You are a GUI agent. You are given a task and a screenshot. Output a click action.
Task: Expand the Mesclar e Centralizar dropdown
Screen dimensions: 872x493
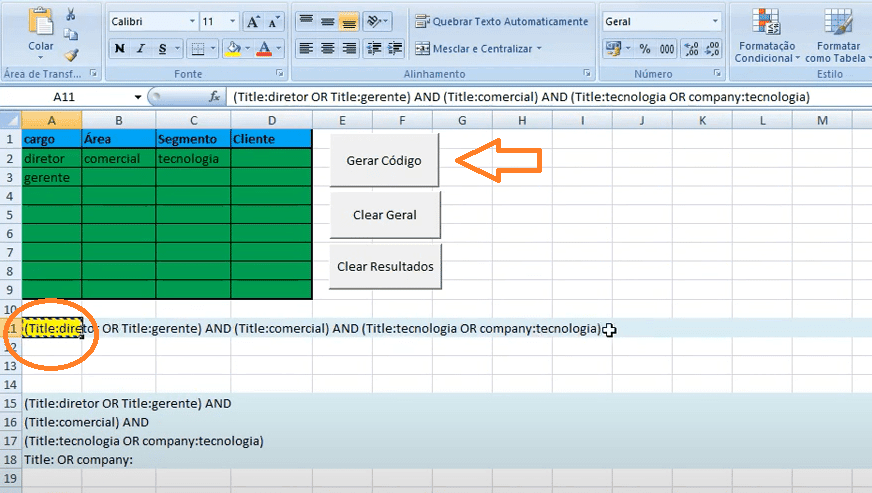[539, 48]
